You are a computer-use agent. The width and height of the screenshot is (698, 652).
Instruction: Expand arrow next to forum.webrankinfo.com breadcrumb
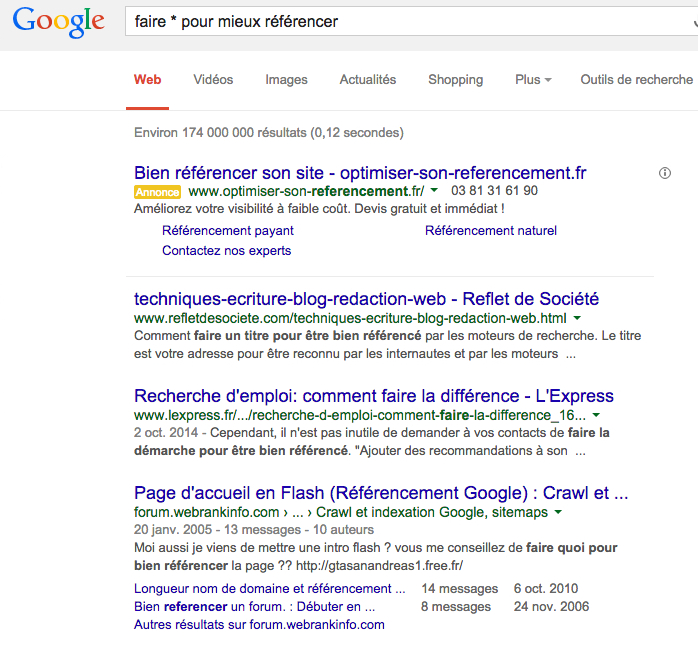pyautogui.click(x=558, y=512)
